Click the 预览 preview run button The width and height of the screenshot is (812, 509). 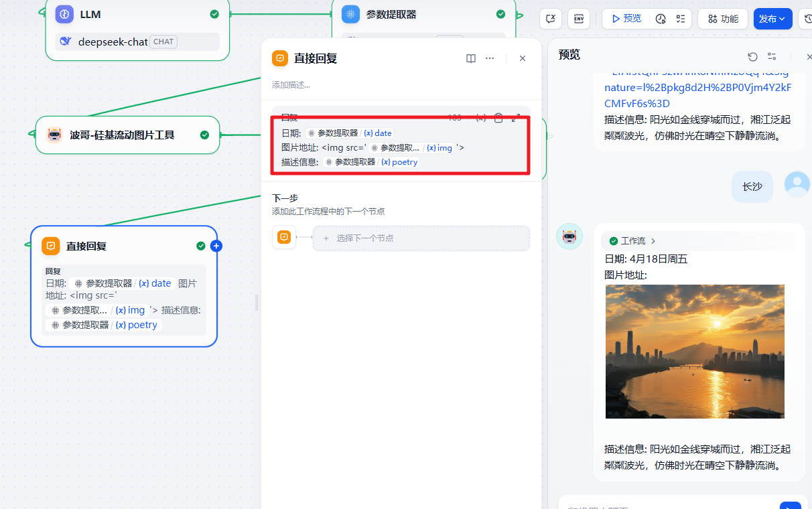coord(626,19)
